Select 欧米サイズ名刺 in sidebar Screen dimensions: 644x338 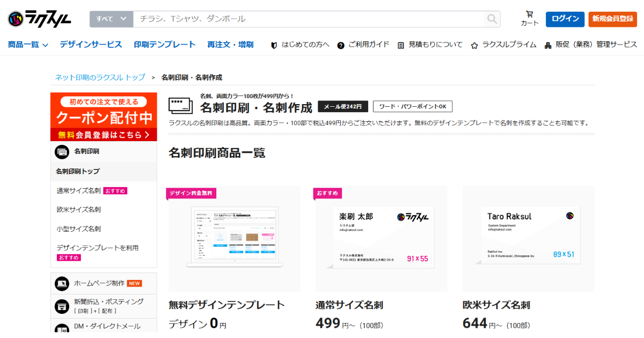[78, 210]
